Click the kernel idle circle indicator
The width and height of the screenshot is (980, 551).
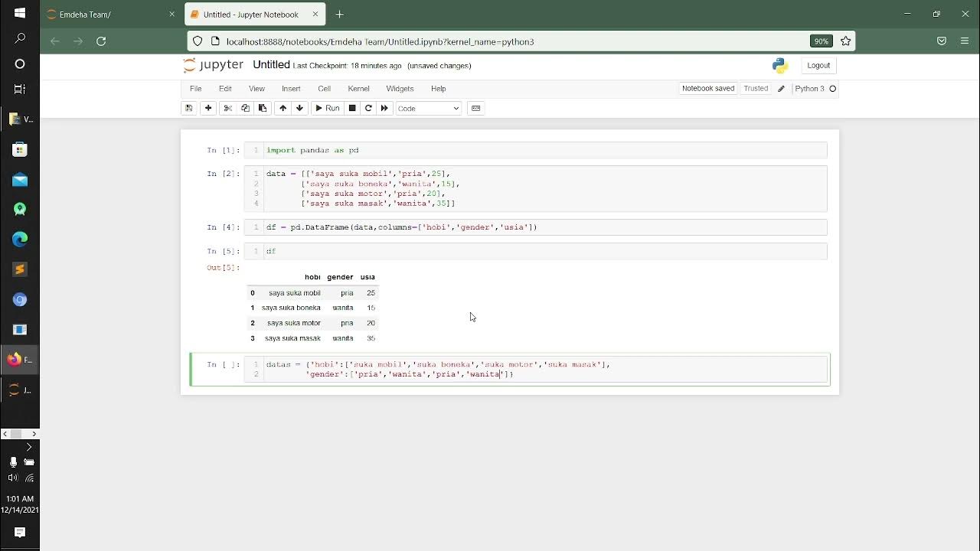coord(833,89)
